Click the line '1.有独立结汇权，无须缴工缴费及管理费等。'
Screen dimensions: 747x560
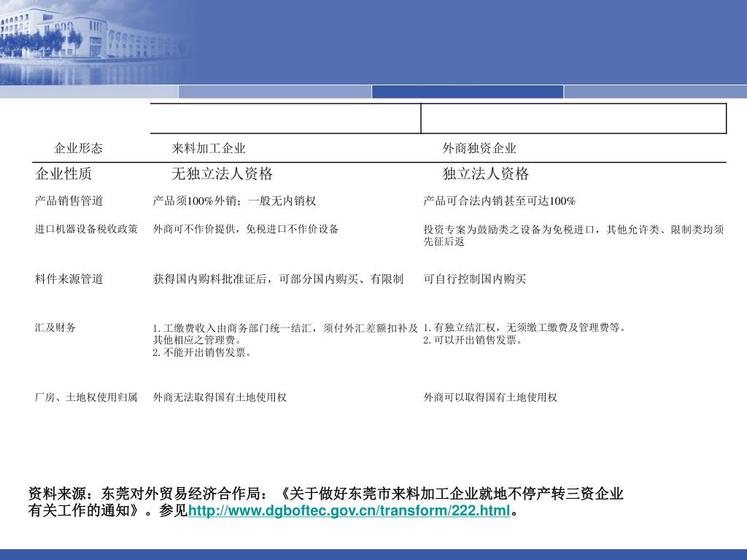click(525, 327)
